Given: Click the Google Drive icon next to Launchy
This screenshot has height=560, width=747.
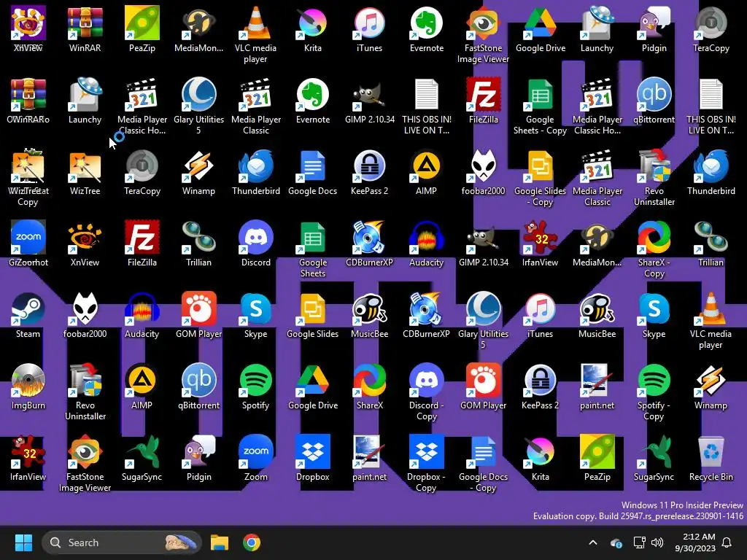Looking at the screenshot, I should pyautogui.click(x=541, y=29).
